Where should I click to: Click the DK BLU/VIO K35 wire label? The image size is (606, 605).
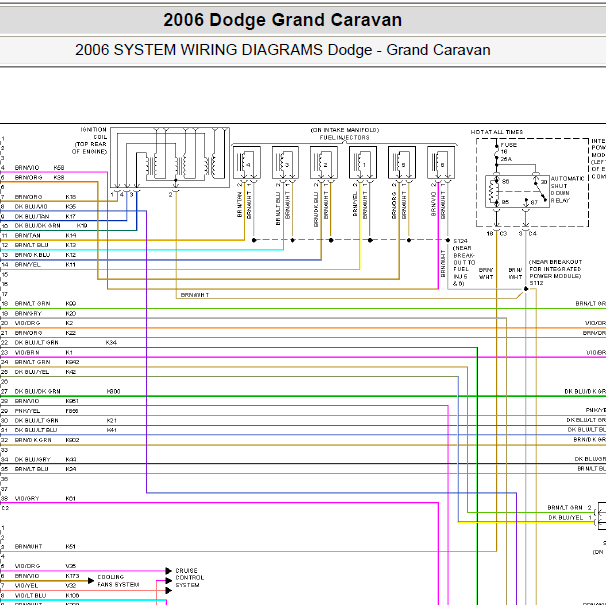pyautogui.click(x=45, y=207)
